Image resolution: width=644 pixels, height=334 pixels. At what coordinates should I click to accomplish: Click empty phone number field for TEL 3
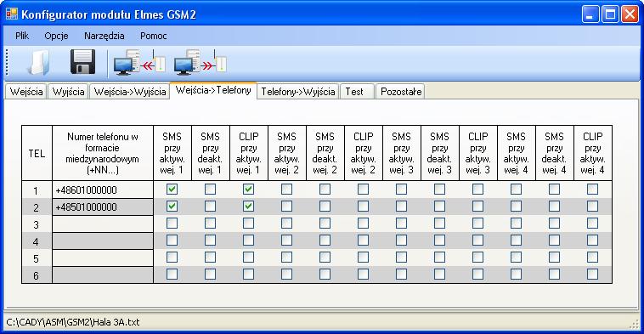pos(103,224)
